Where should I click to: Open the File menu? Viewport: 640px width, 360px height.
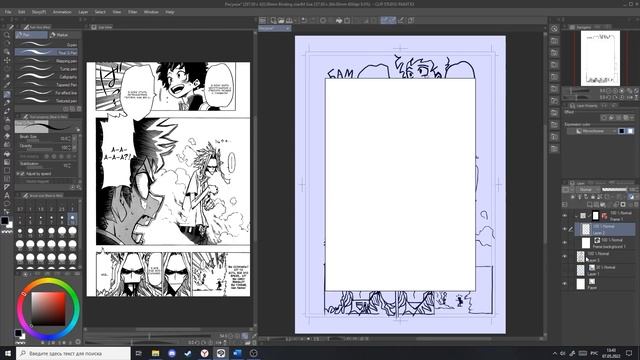click(x=8, y=12)
